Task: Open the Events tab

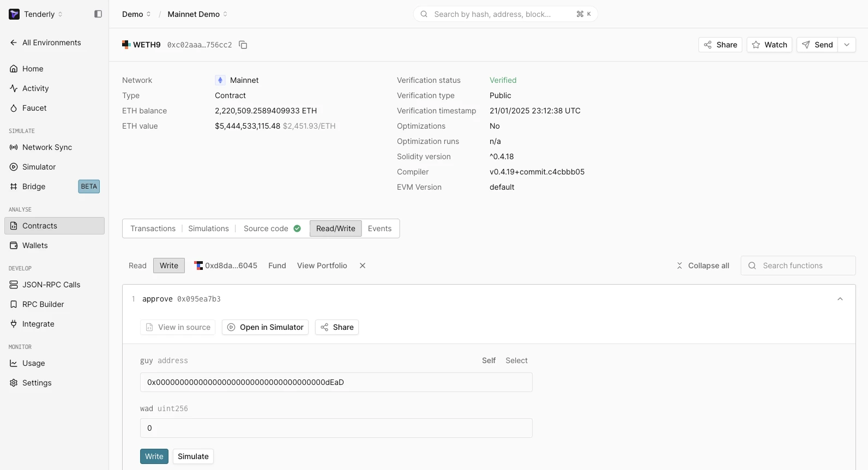Action: coord(380,228)
